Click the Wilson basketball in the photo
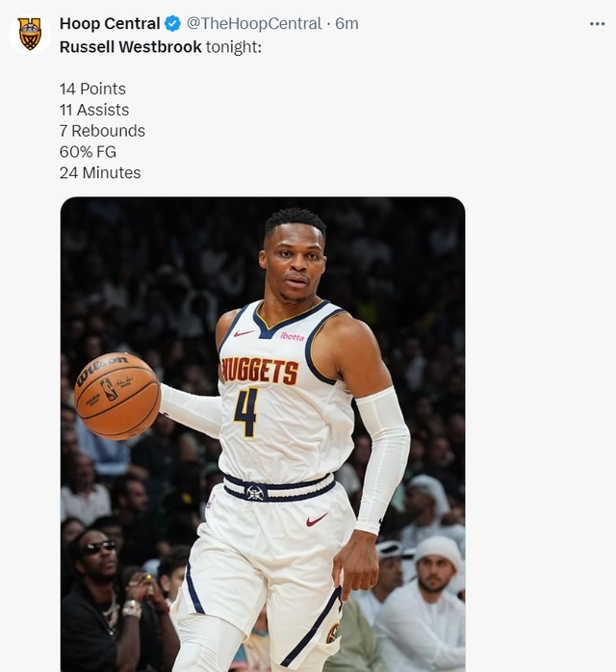 click(117, 396)
